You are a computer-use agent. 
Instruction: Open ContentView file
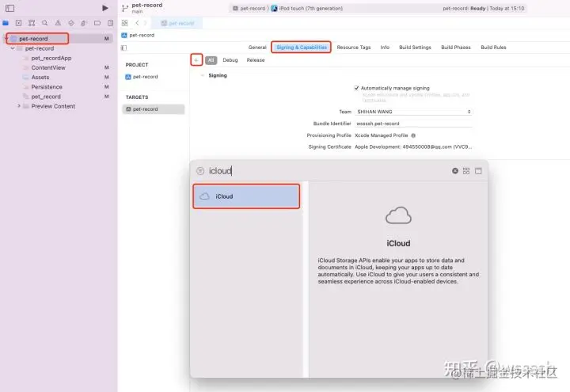click(48, 67)
